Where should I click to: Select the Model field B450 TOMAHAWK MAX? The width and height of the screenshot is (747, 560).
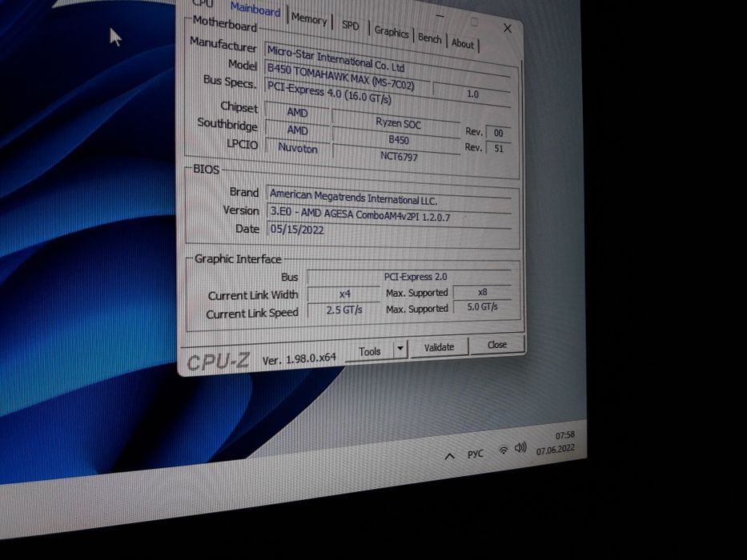click(347, 78)
